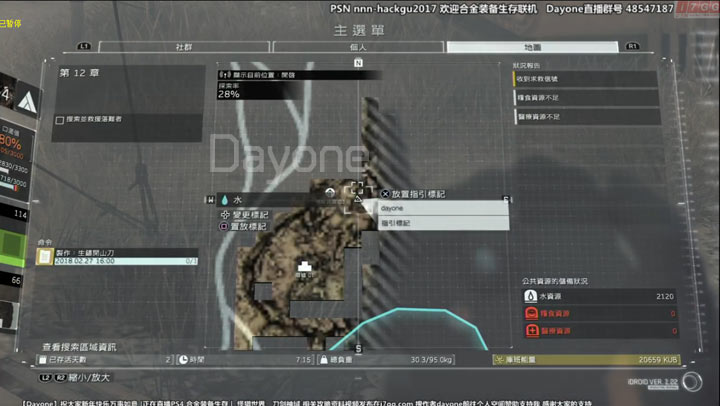Switch to the 個人 tab

358,47
